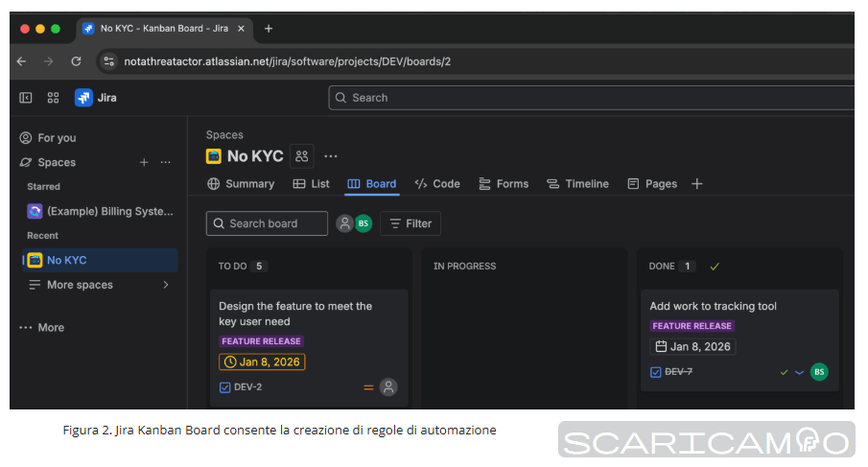868x467 pixels.
Task: Open the Filter dropdown on board
Action: (411, 223)
